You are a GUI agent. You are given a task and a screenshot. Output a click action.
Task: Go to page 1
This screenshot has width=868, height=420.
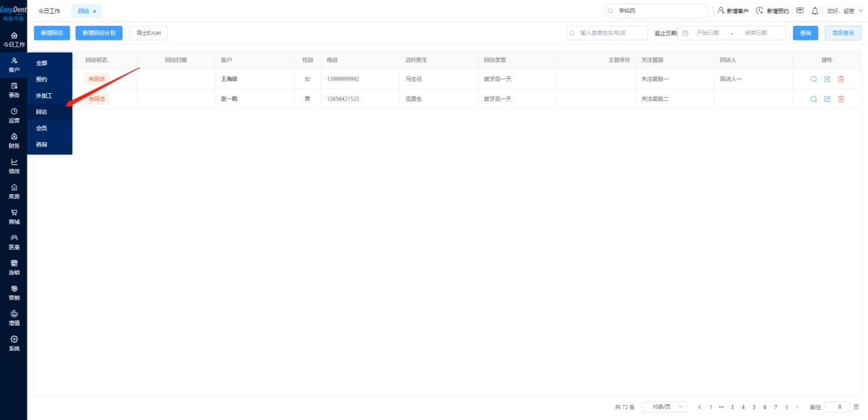pos(711,407)
